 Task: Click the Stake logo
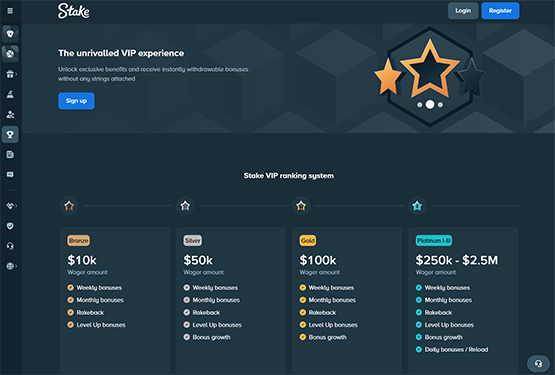click(74, 11)
